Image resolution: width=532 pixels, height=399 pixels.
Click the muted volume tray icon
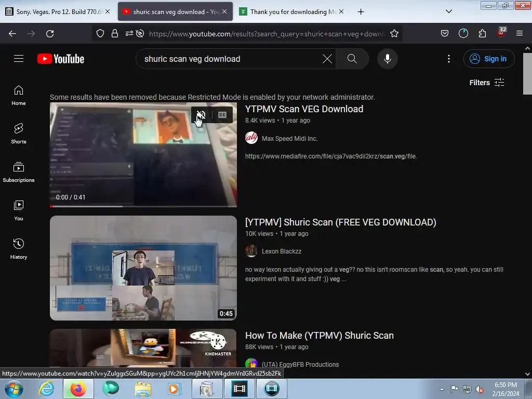tap(480, 390)
